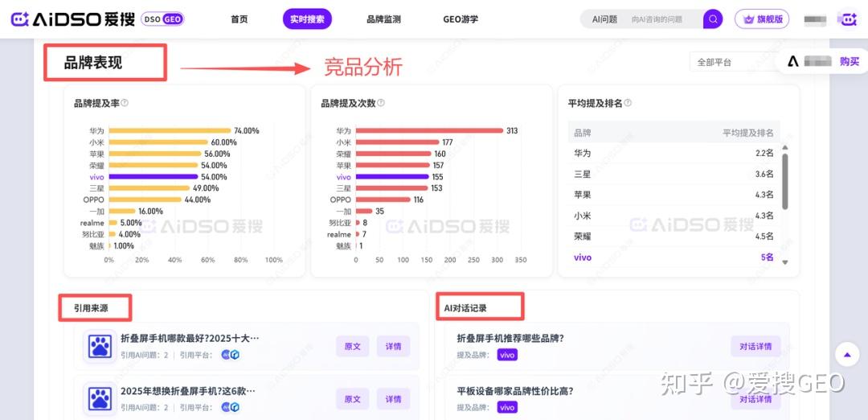The width and height of the screenshot is (868, 420).
Task: Click the realme label in 品牌提及率 chart
Action: [x=92, y=223]
